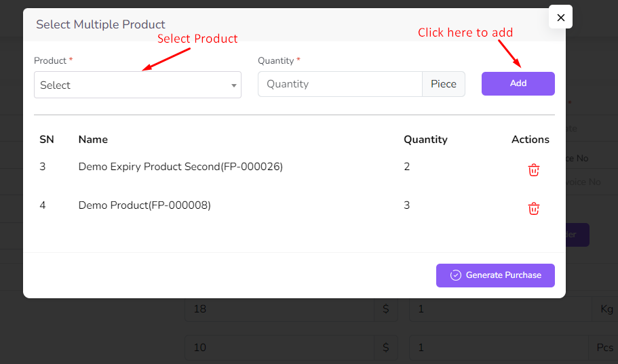Click the Actions column header
This screenshot has width=618, height=364.
point(530,140)
